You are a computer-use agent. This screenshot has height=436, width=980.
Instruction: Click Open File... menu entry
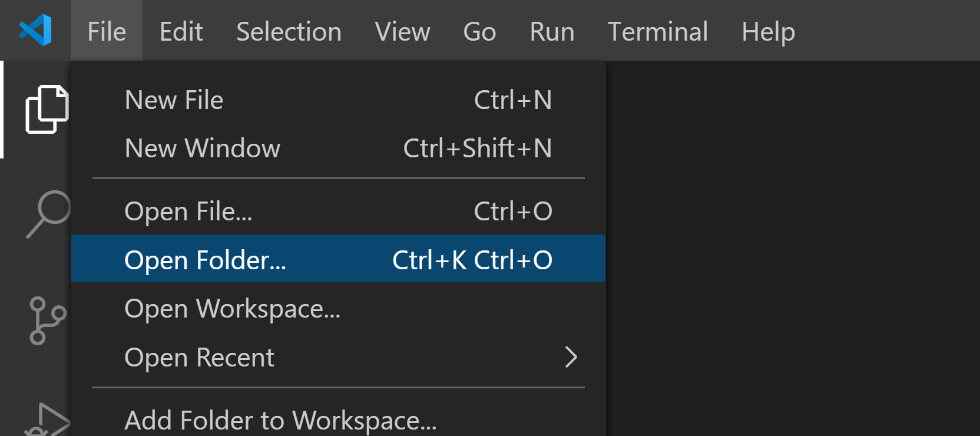pyautogui.click(x=188, y=212)
